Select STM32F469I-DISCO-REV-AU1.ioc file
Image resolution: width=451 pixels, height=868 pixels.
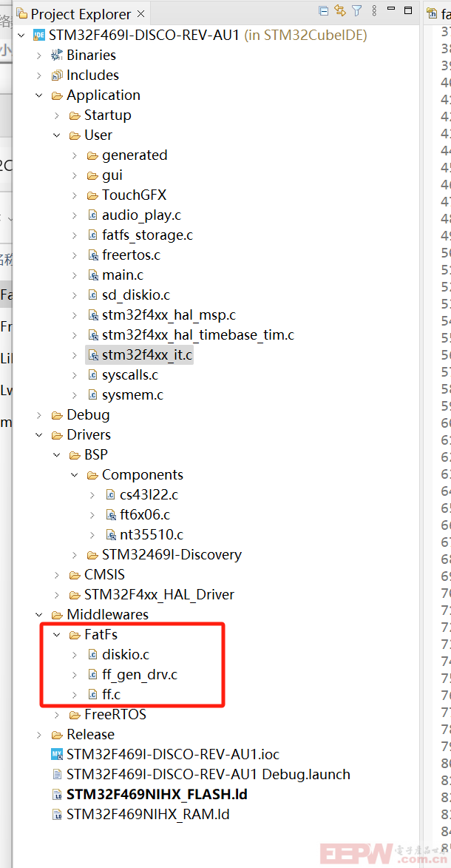173,754
